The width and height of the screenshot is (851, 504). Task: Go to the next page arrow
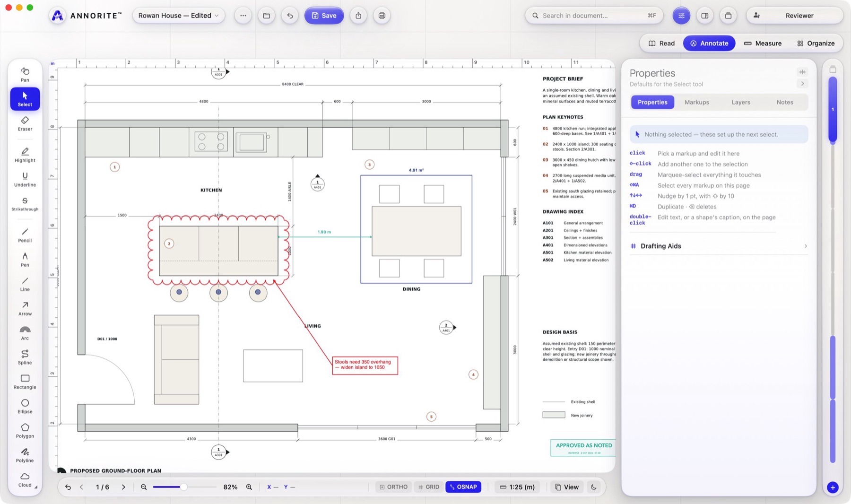point(123,487)
